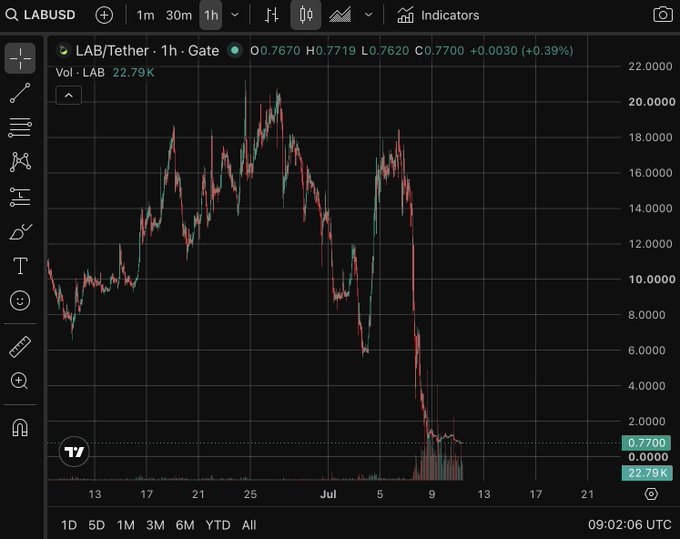Viewport: 680px width, 539px height.
Task: Collapse the indicator legend chevron
Action: pos(69,95)
